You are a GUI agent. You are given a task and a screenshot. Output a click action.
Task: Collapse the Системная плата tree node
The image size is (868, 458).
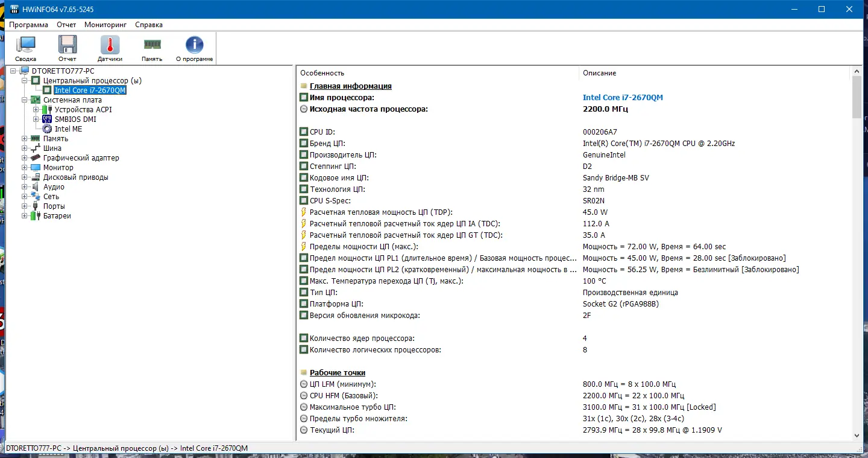(x=25, y=100)
